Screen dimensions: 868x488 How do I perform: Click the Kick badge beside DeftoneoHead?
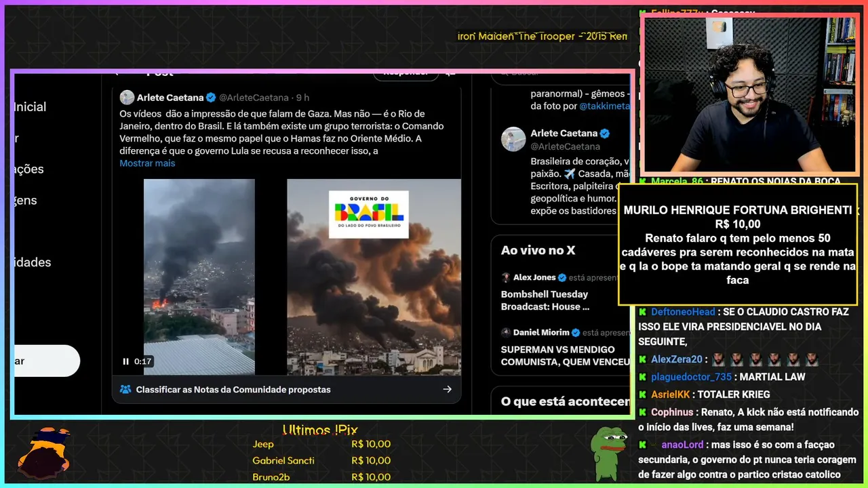pos(642,312)
